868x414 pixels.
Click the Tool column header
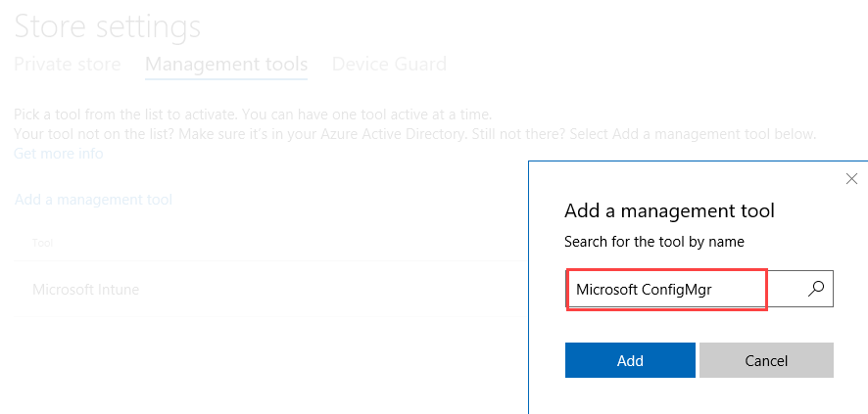pyautogui.click(x=43, y=243)
